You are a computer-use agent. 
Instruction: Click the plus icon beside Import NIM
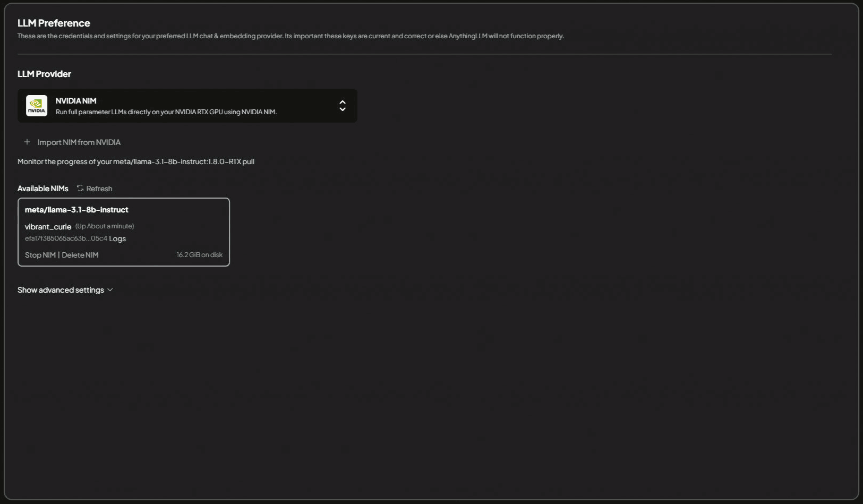pyautogui.click(x=27, y=142)
